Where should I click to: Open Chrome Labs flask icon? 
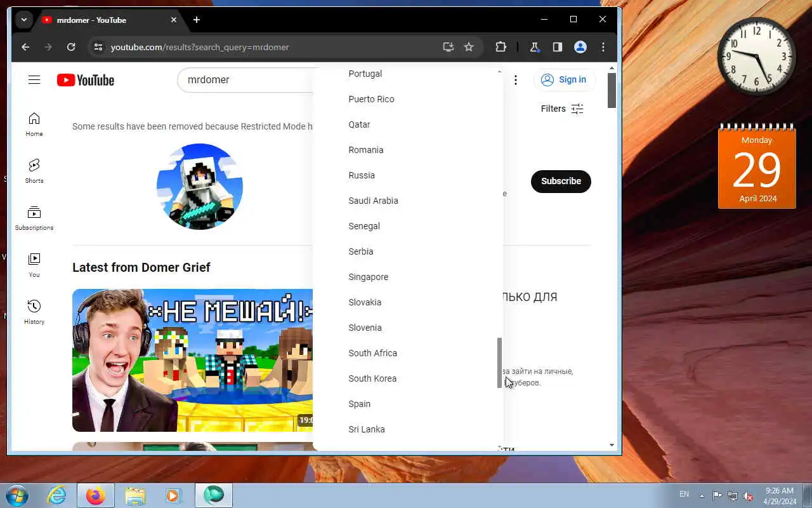coord(534,47)
